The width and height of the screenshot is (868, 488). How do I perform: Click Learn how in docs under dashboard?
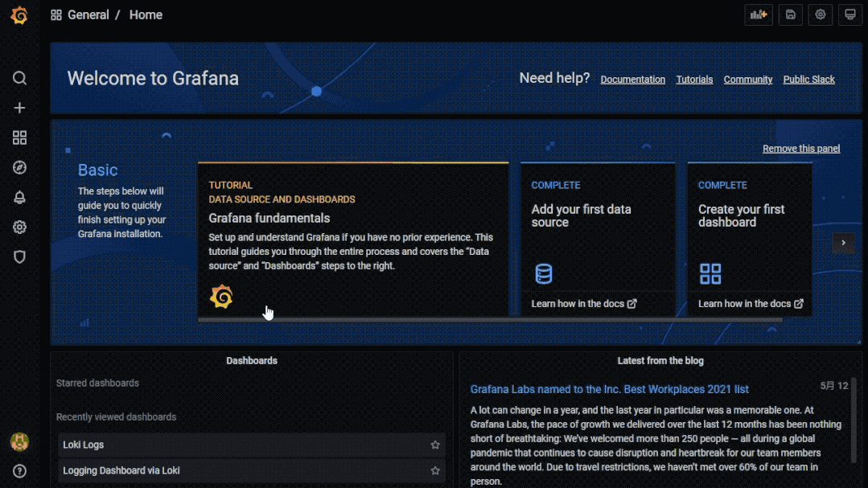(x=751, y=304)
